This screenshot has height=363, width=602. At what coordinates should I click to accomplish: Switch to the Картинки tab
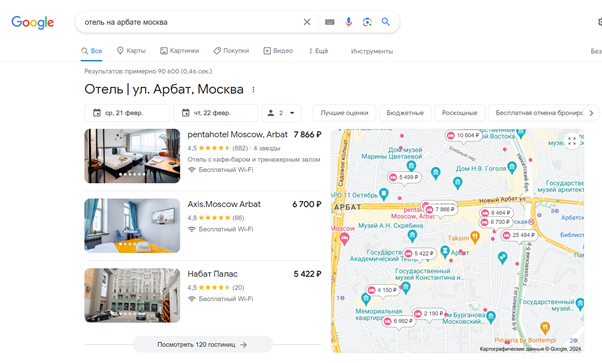[x=180, y=51]
